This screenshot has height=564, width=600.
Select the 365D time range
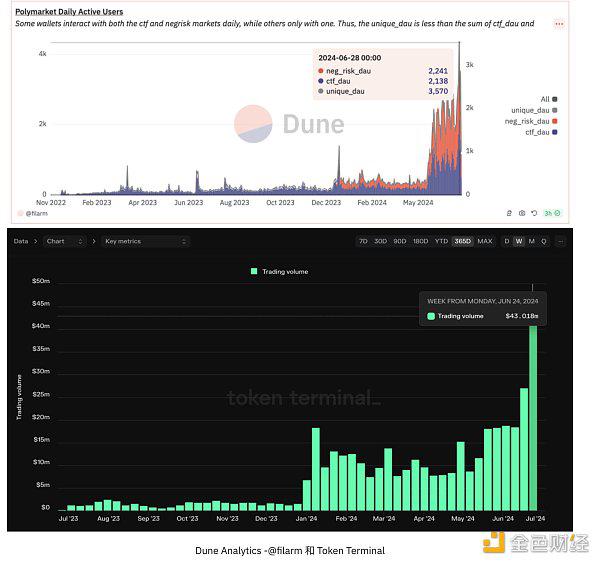[x=463, y=241]
